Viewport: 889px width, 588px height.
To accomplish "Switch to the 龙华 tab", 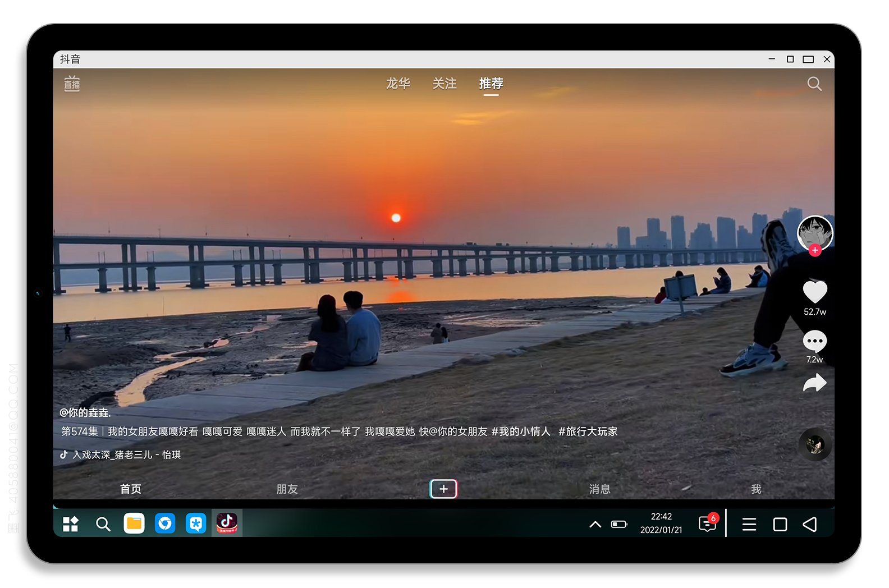I will (398, 84).
